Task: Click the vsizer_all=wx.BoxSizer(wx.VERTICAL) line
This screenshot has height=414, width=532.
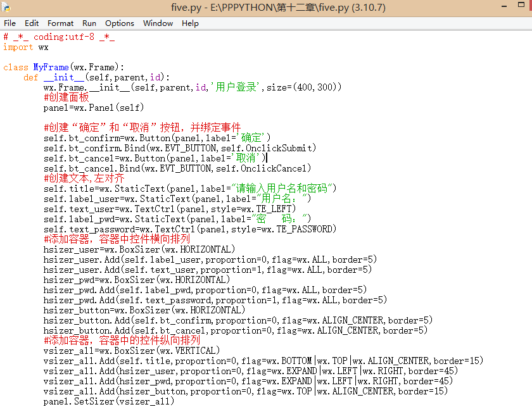Action: pyautogui.click(x=132, y=350)
